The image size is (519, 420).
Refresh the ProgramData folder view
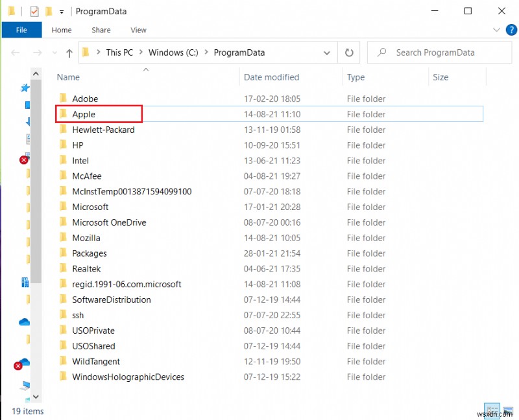(349, 52)
